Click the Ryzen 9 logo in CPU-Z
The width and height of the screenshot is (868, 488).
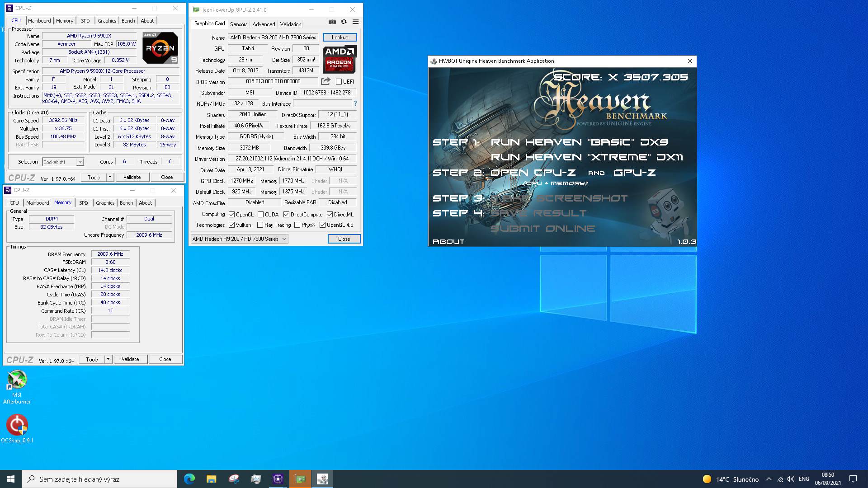160,48
